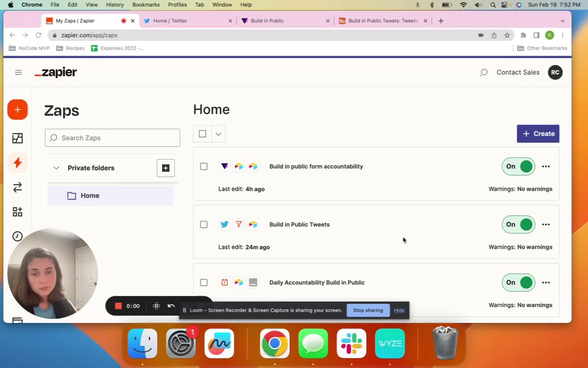Click the orange plus create Zap button
This screenshot has width=588, height=368.
[x=18, y=110]
